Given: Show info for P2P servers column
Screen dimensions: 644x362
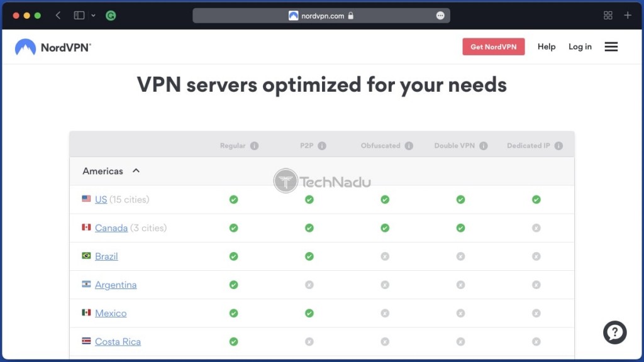Looking at the screenshot, I should 322,146.
